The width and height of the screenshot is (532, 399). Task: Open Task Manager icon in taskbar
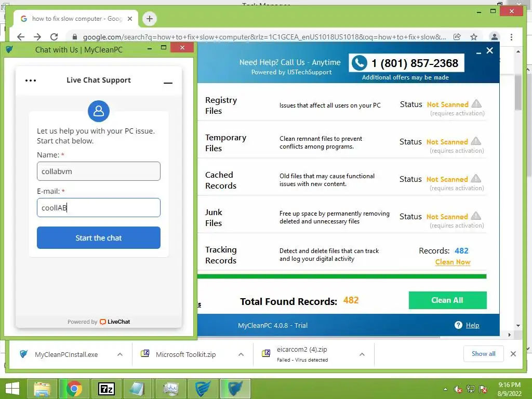pyautogui.click(x=170, y=389)
